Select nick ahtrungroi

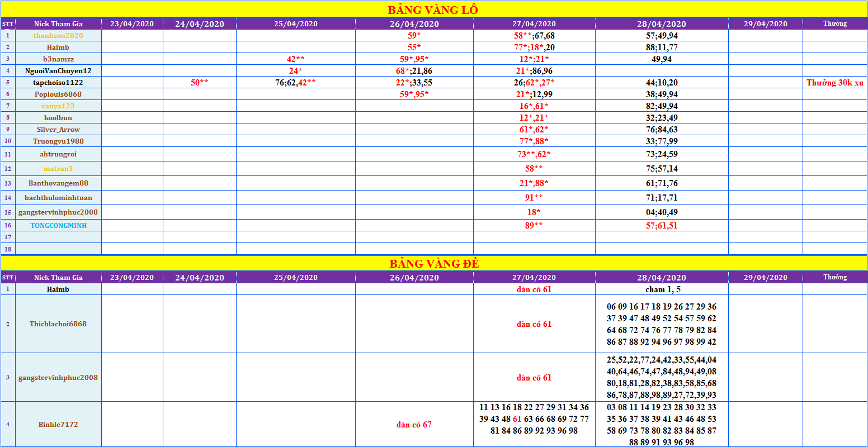point(58,154)
